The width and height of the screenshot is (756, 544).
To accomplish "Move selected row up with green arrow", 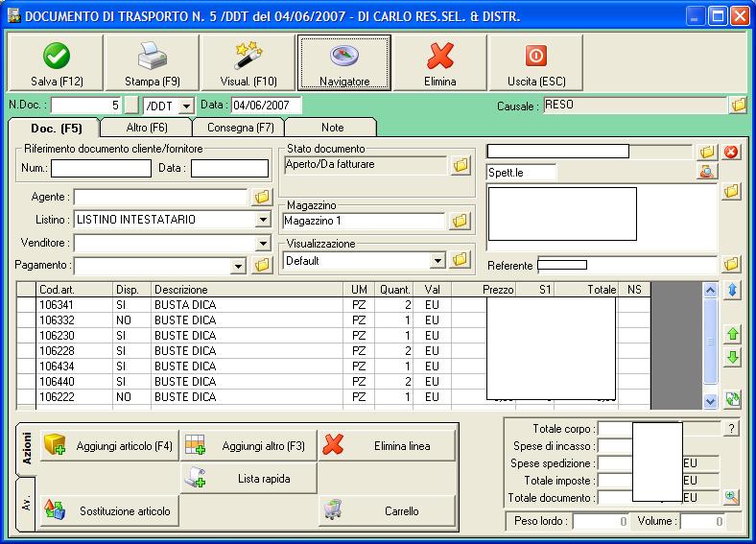I will click(x=732, y=334).
